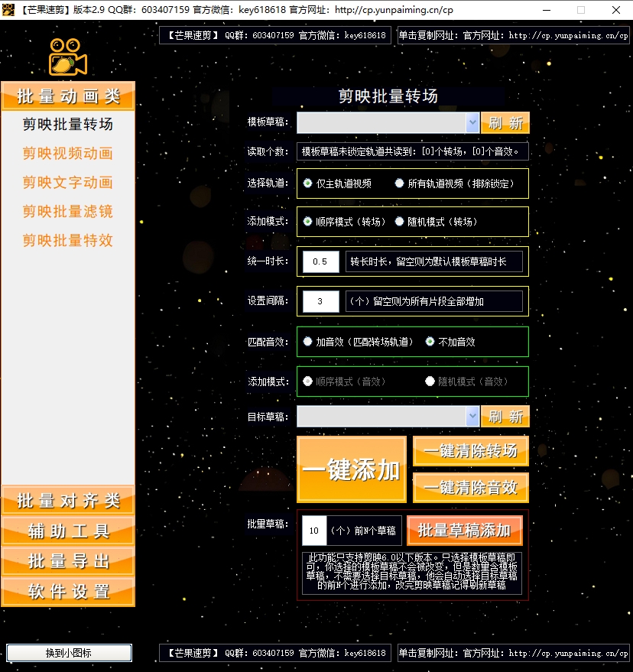This screenshot has width=633, height=672.
Task: Click the 设置间隔 input showing 3
Action: pos(320,301)
